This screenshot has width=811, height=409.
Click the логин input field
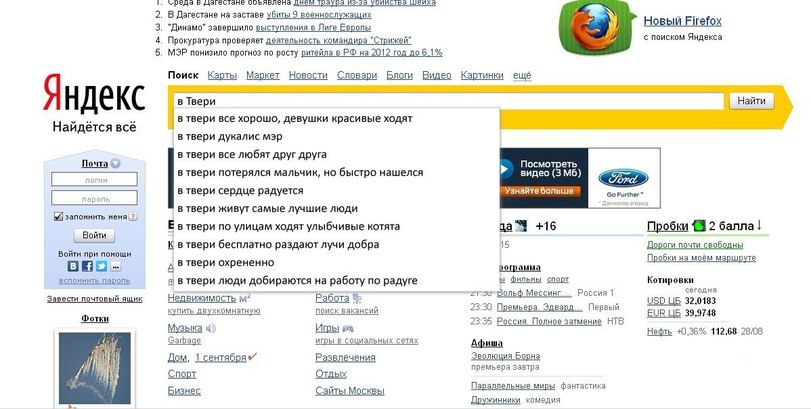[x=94, y=179]
